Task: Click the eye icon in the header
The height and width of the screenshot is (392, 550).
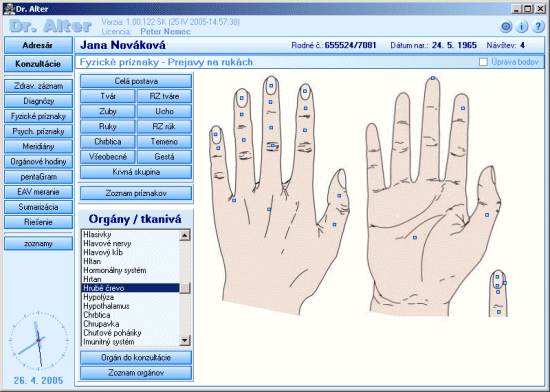Action: pos(505,27)
